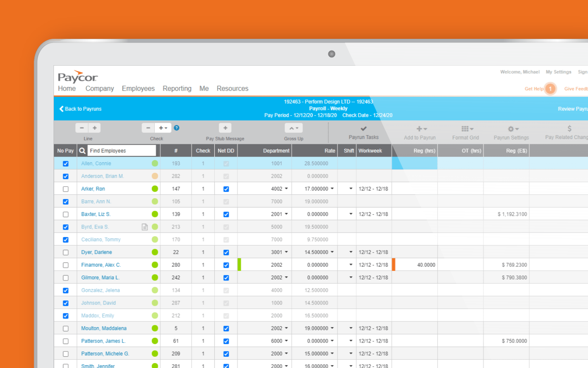Viewport: 588px width, 368px height.
Task: Open Pay Related Changes dollar icon
Action: (569, 128)
